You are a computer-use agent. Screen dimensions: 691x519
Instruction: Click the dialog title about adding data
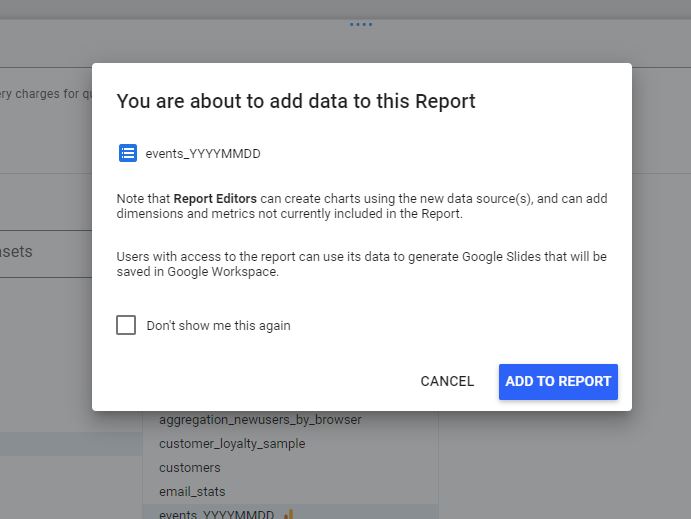click(x=296, y=101)
